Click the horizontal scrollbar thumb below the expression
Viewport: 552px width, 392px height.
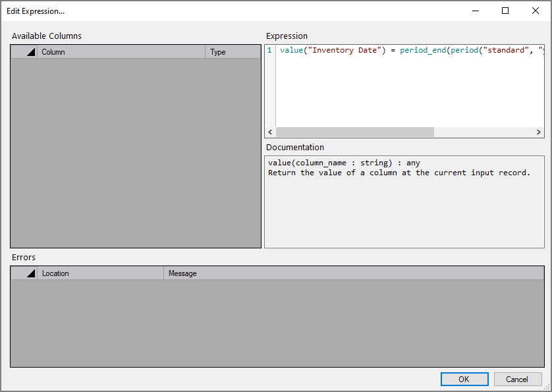tap(356, 132)
